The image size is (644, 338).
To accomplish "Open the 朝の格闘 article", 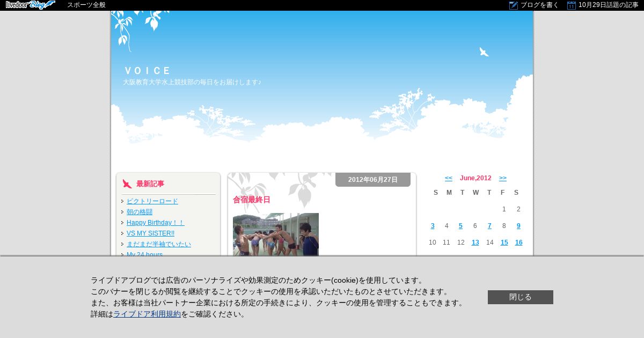I will pos(140,212).
